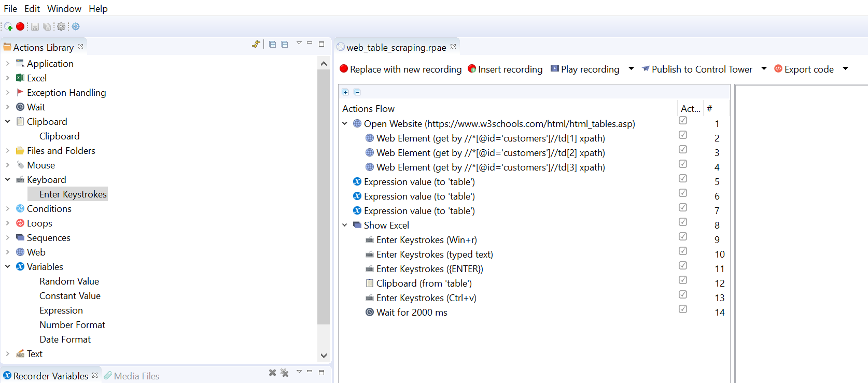Collapse the Variables category
Image resolution: width=868 pixels, height=383 pixels.
point(7,266)
